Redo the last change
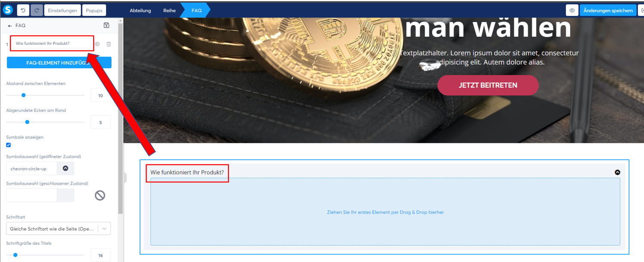Viewport: 644px width, 262px height. [x=37, y=10]
